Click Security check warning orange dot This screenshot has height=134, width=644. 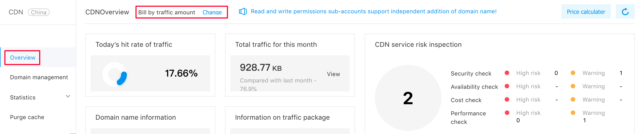[x=573, y=73]
